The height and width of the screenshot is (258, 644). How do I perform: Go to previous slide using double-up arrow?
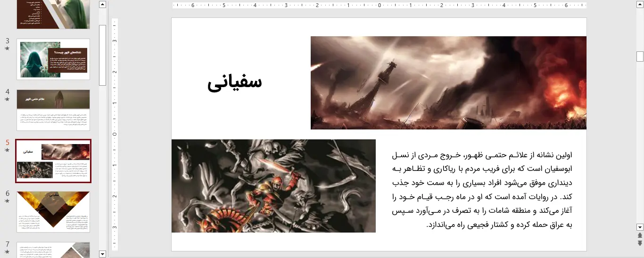640,235
